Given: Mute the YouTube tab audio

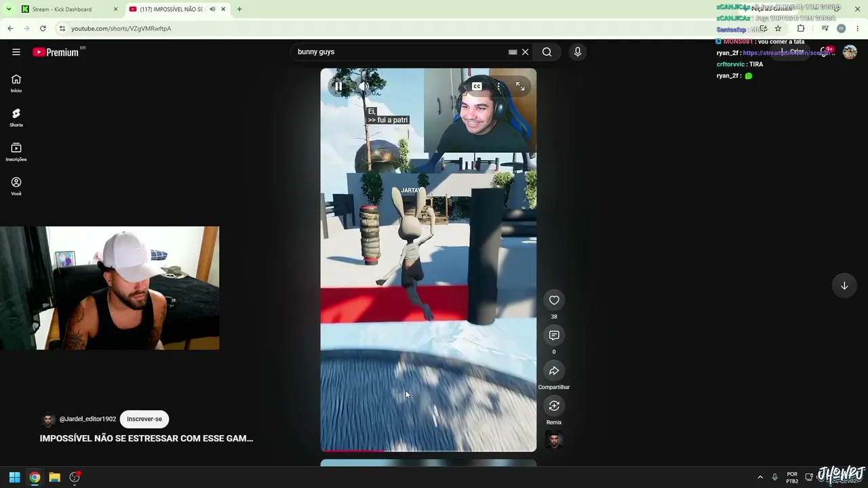Looking at the screenshot, I should point(212,9).
